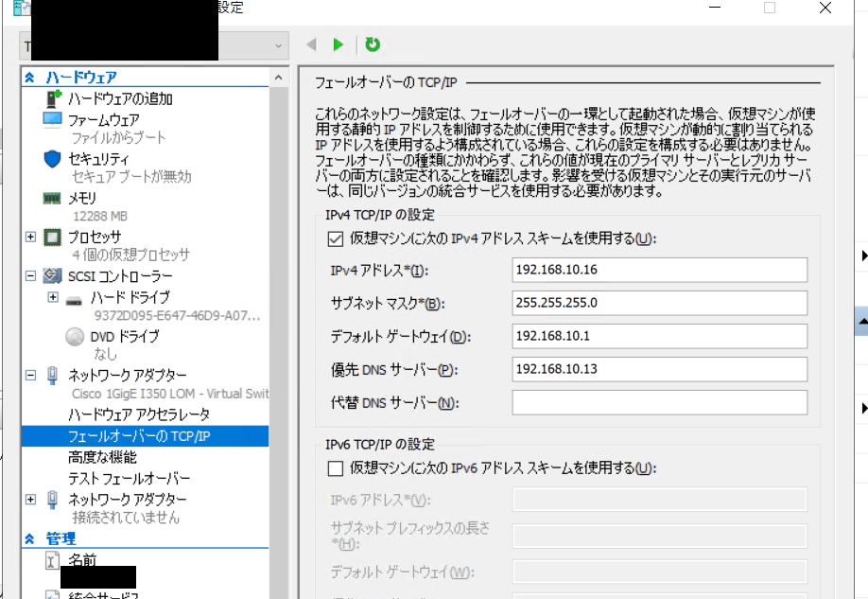Expand the disconnected ネットワーク アダプター node

[30, 500]
